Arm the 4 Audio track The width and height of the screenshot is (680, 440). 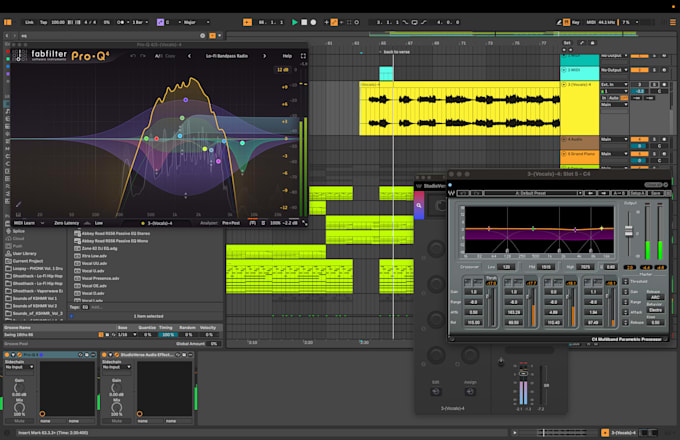click(664, 139)
